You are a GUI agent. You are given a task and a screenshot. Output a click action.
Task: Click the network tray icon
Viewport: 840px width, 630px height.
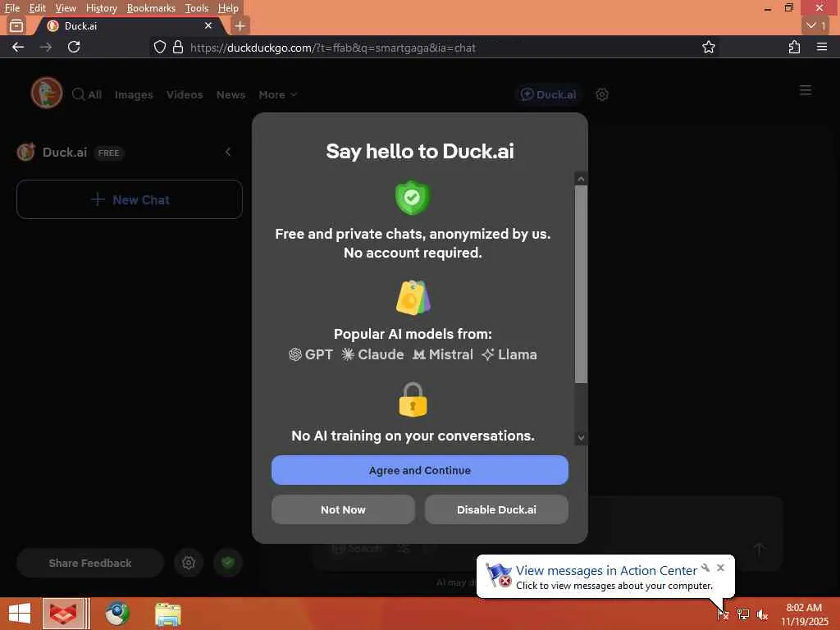point(742,614)
